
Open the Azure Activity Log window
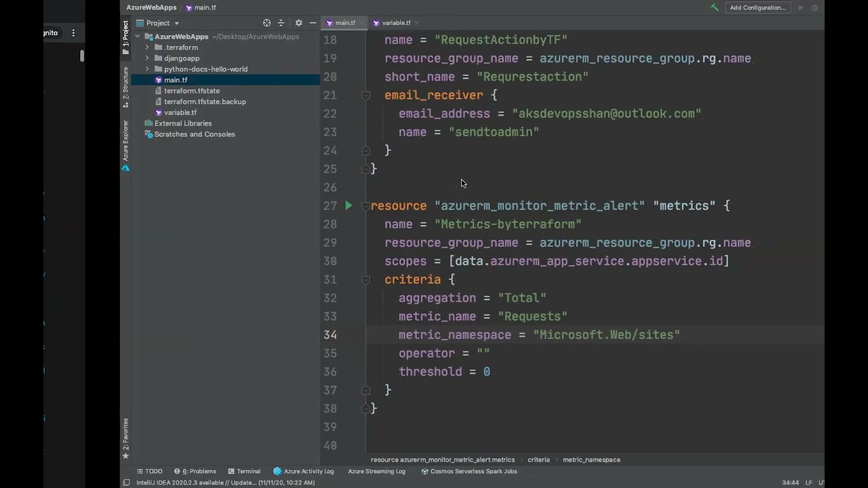point(304,471)
